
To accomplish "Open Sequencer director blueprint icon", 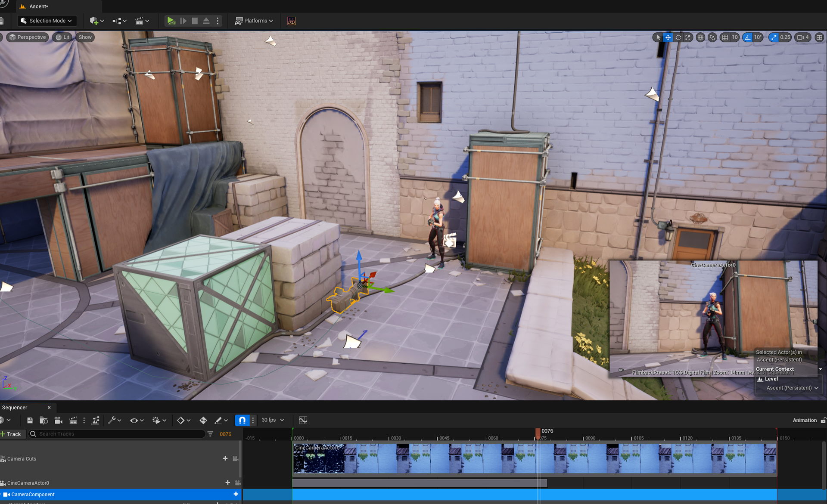I will click(96, 420).
